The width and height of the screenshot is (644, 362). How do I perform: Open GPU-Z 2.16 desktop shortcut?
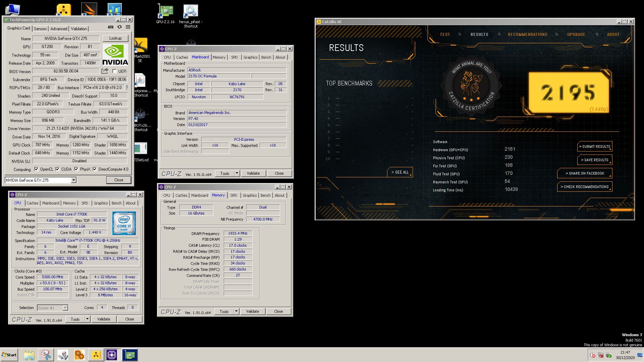pyautogui.click(x=165, y=14)
